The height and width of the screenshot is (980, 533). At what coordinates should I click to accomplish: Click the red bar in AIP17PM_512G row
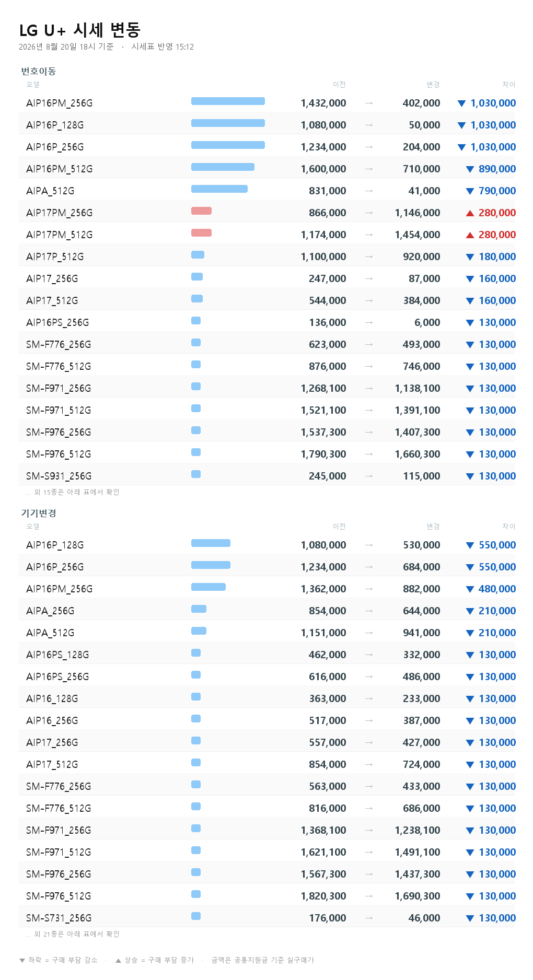[201, 233]
